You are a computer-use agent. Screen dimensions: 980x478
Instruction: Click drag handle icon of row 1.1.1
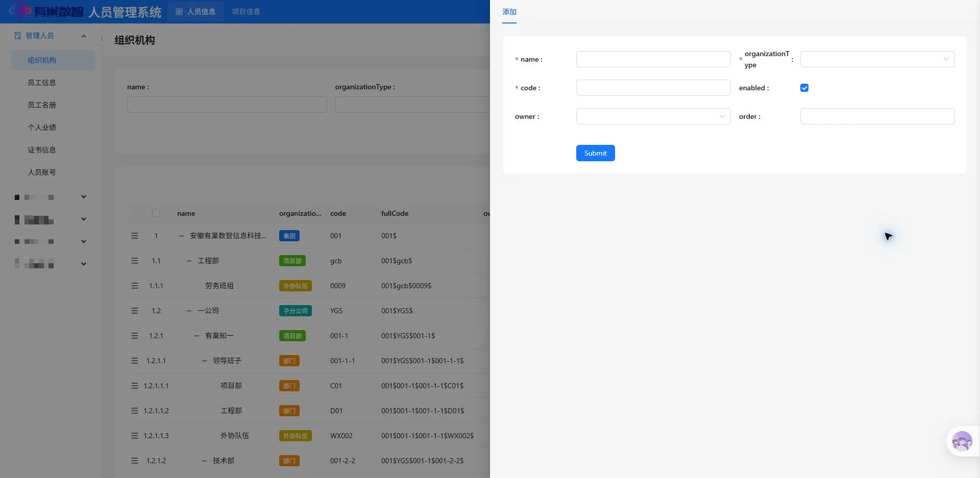[x=135, y=286]
